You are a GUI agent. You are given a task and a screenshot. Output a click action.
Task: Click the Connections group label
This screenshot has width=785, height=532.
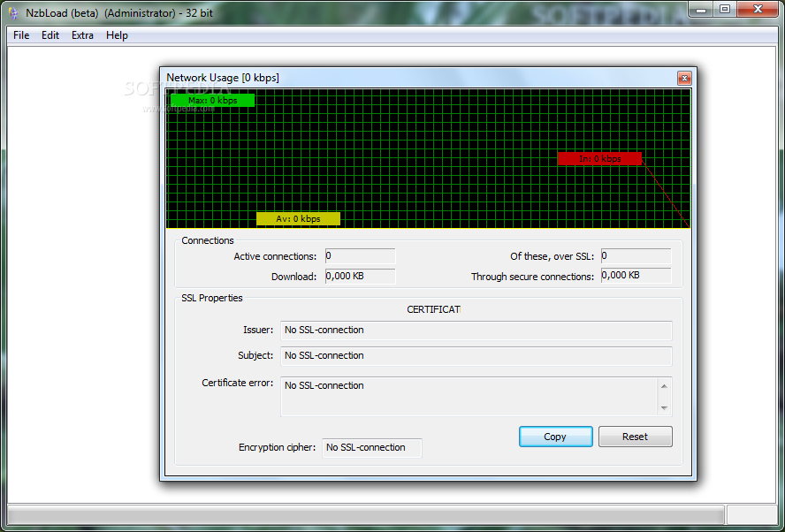coord(207,240)
